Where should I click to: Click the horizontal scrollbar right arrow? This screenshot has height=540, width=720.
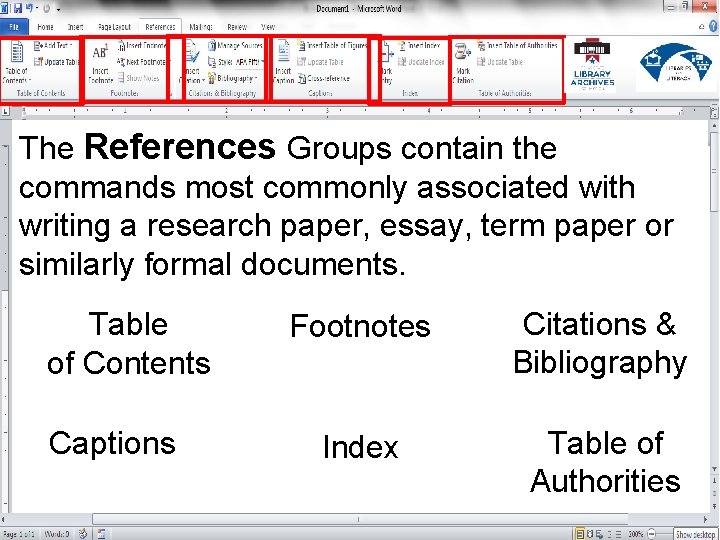click(705, 519)
